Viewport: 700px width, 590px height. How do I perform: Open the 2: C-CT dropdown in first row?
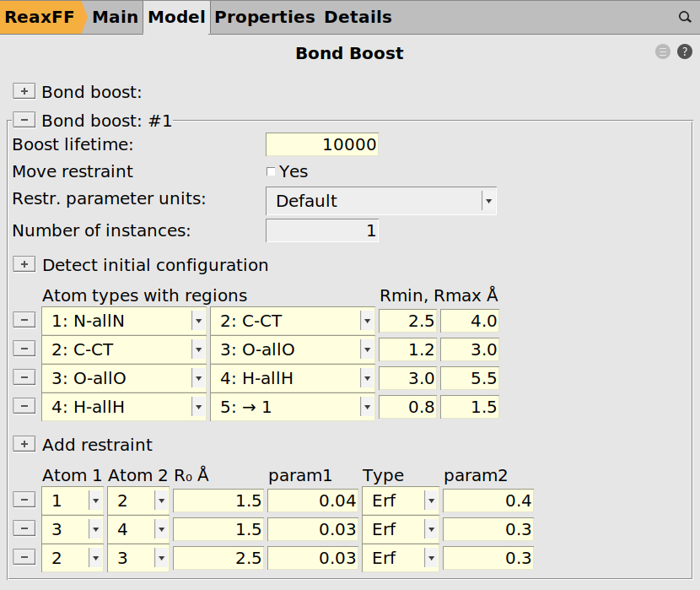pos(293,321)
